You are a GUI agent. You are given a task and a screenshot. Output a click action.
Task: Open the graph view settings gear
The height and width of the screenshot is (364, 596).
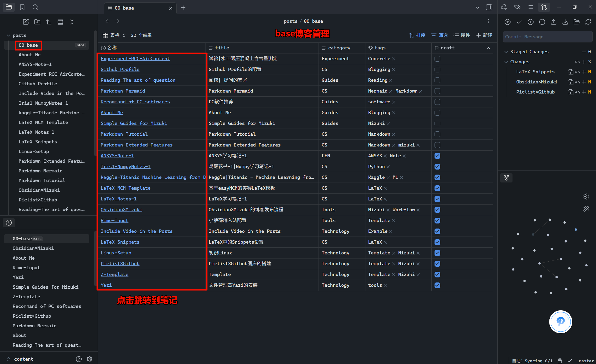point(586,196)
